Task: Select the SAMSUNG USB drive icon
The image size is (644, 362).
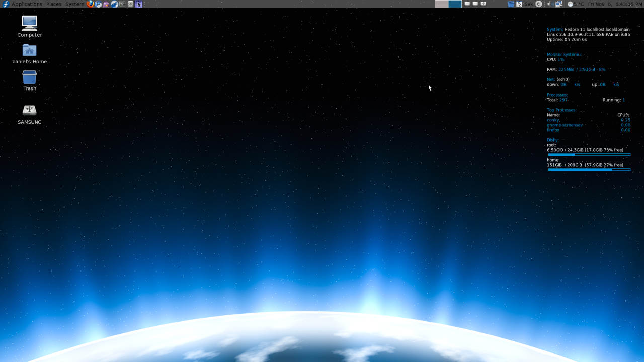Action: [x=30, y=114]
